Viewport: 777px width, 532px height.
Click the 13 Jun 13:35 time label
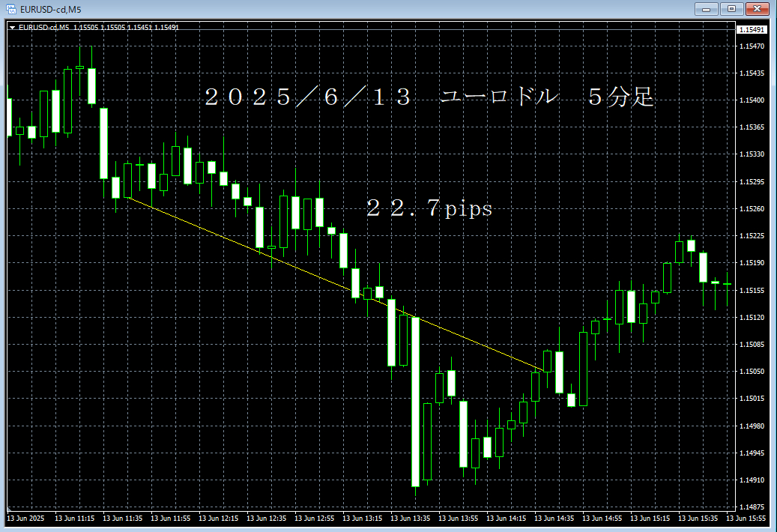[411, 518]
